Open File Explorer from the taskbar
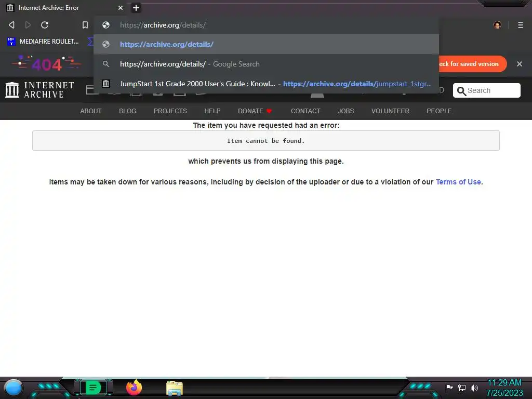This screenshot has width=532, height=399. coord(175,388)
